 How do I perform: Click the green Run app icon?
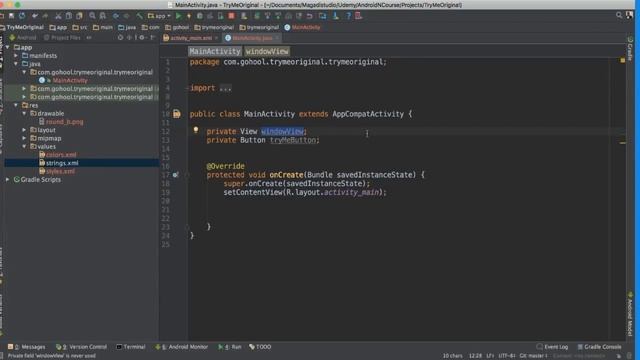(178, 16)
